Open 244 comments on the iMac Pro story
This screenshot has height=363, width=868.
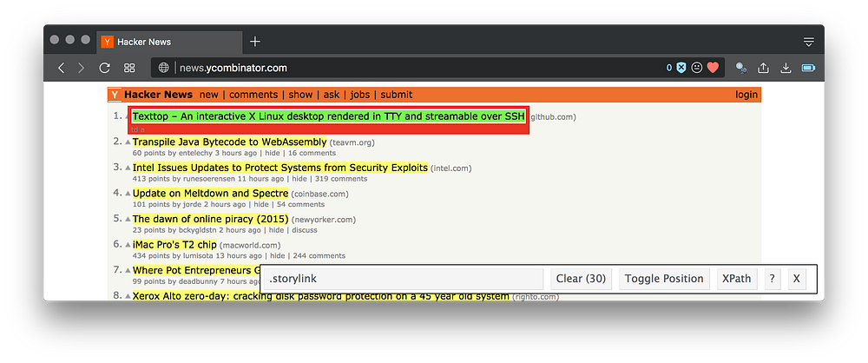[x=318, y=256]
